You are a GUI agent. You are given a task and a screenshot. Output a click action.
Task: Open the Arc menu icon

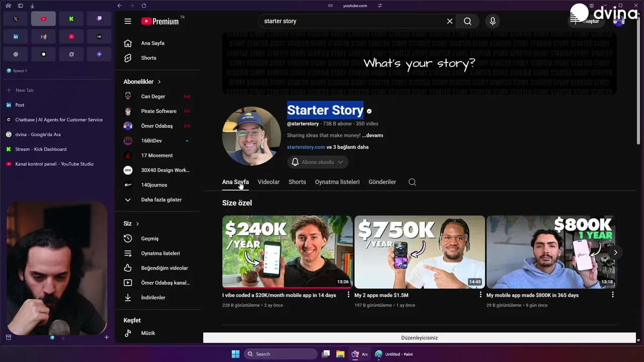pyautogui.click(x=8, y=6)
